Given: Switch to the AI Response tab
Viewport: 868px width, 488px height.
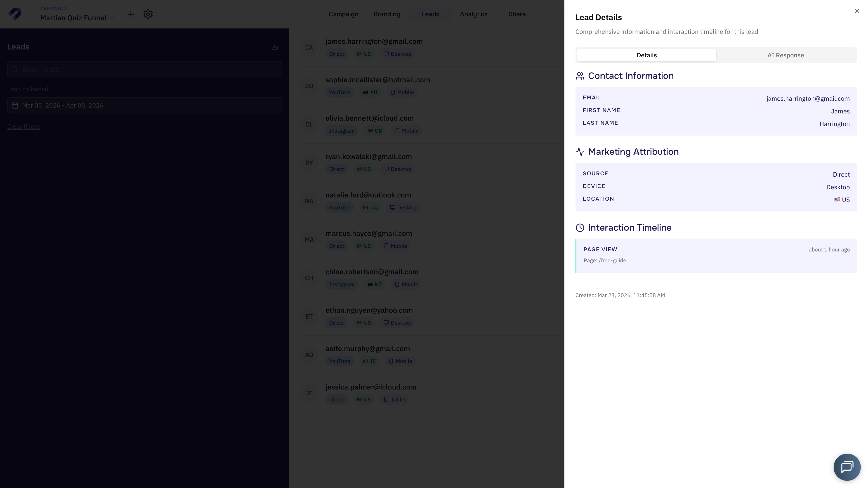Looking at the screenshot, I should click(785, 55).
